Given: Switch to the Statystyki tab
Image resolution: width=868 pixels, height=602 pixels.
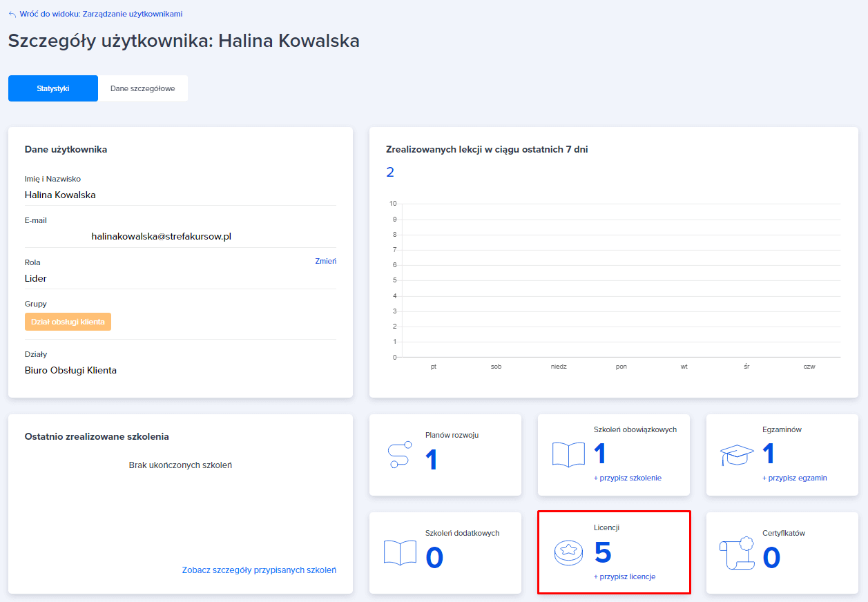Looking at the screenshot, I should (x=53, y=88).
